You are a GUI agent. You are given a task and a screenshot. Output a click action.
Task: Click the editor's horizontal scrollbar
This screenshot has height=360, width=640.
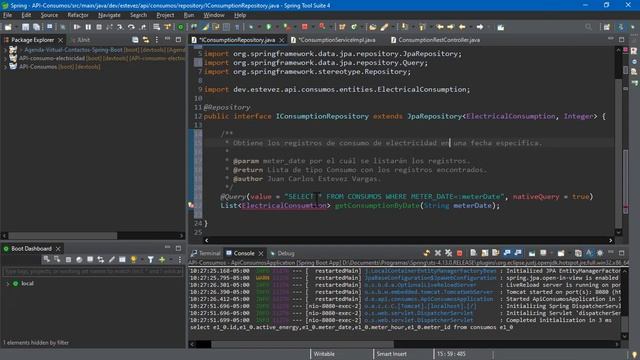click(408, 240)
